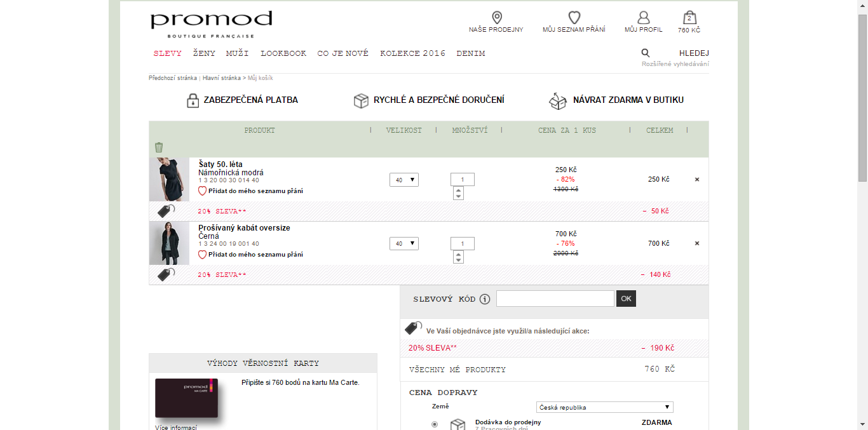This screenshot has height=430, width=868.
Task: Decrease quantity of Prošívaný kabát oversize
Action: pyautogui.click(x=458, y=260)
